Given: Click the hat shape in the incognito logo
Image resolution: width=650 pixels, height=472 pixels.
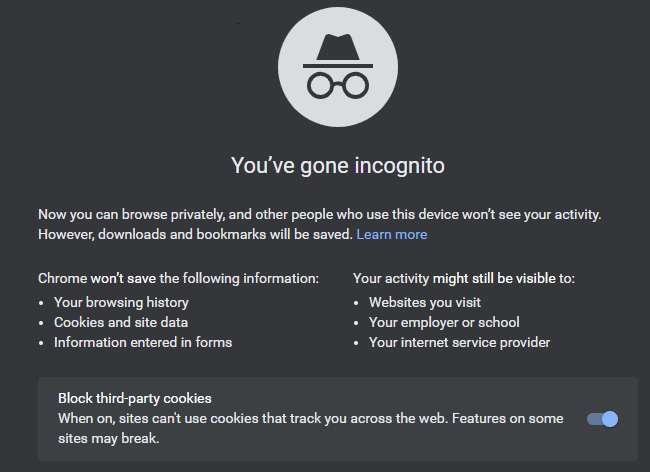Looking at the screenshot, I should (x=338, y=51).
